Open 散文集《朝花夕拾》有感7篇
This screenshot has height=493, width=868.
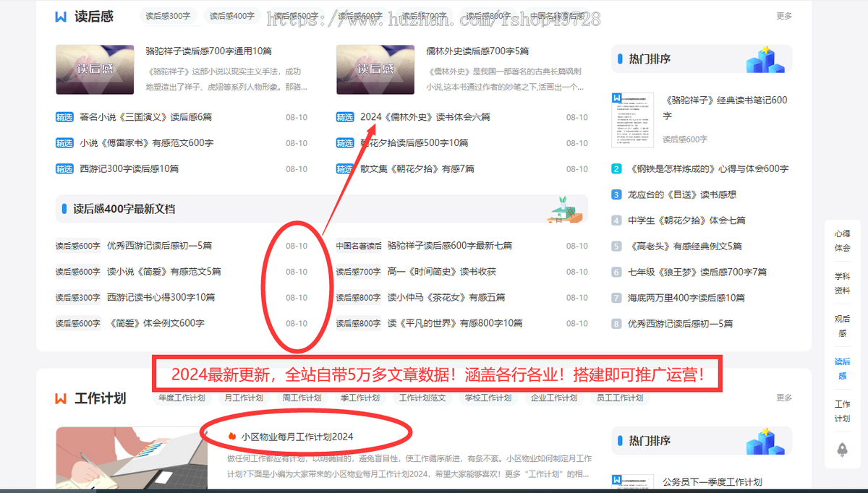pos(417,169)
